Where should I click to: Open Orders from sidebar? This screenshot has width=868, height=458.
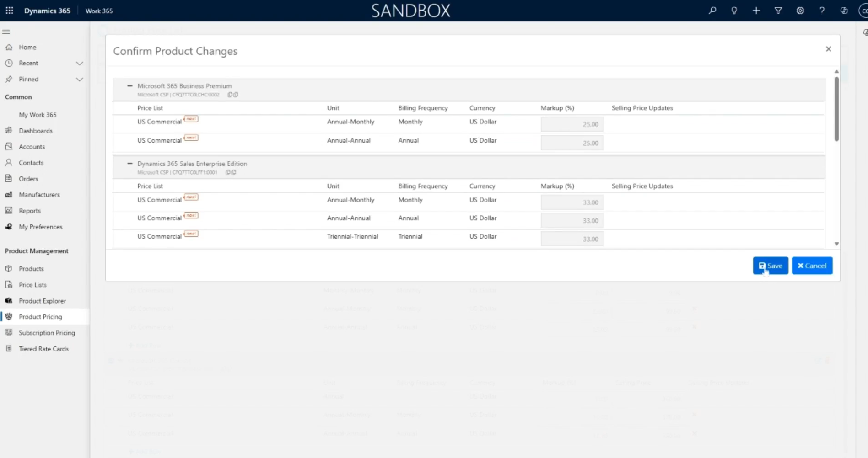(28, 179)
